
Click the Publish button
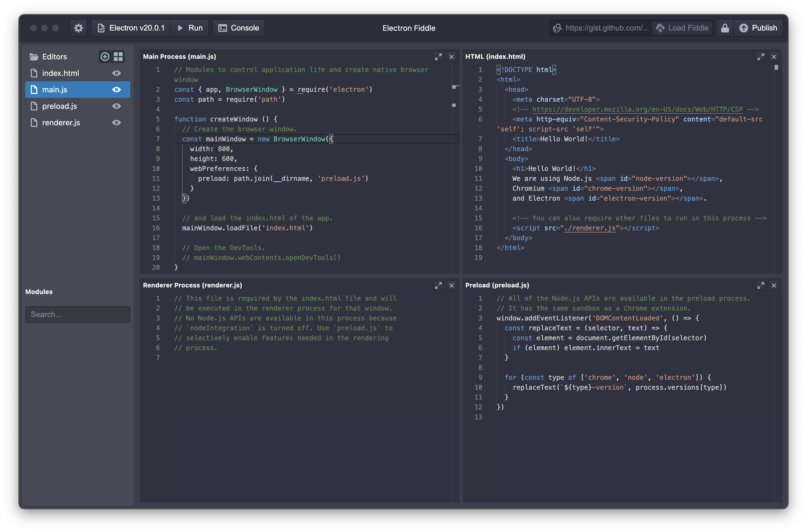[758, 28]
